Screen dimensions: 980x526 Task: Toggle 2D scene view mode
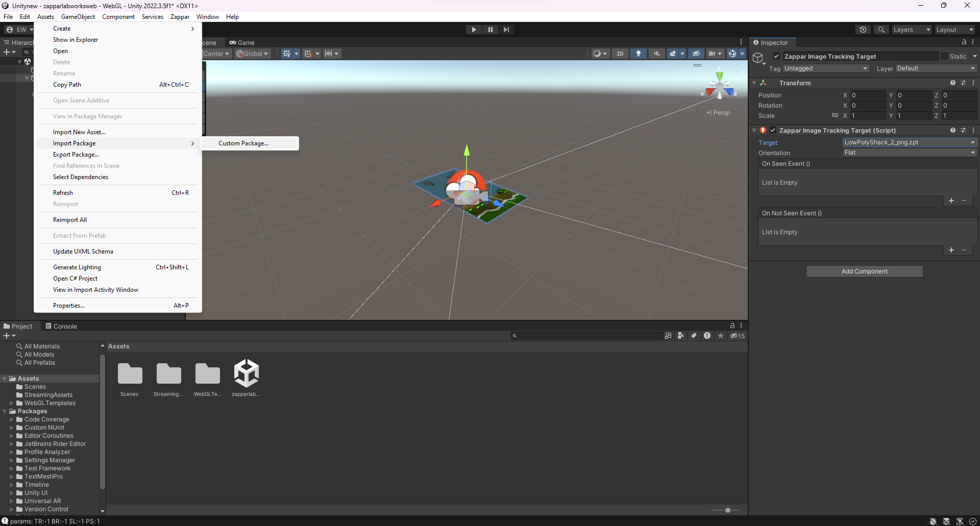620,54
